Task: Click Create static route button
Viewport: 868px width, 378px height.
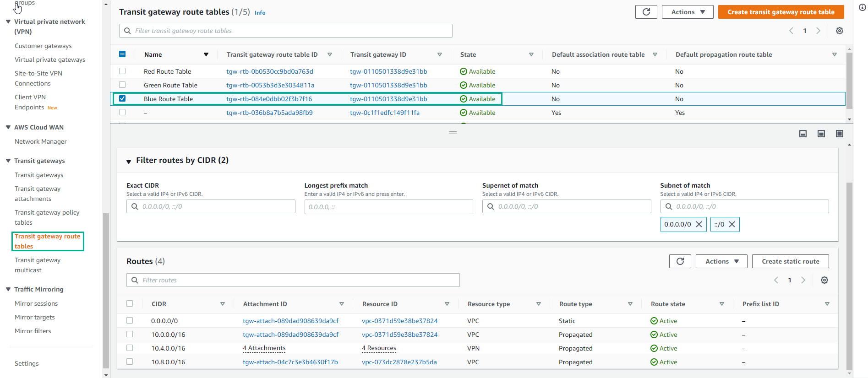Action: pos(791,261)
